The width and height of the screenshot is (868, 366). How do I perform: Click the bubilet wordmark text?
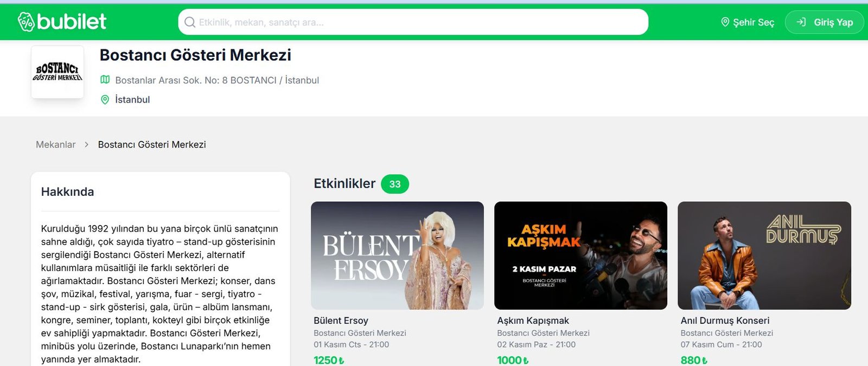click(x=72, y=22)
